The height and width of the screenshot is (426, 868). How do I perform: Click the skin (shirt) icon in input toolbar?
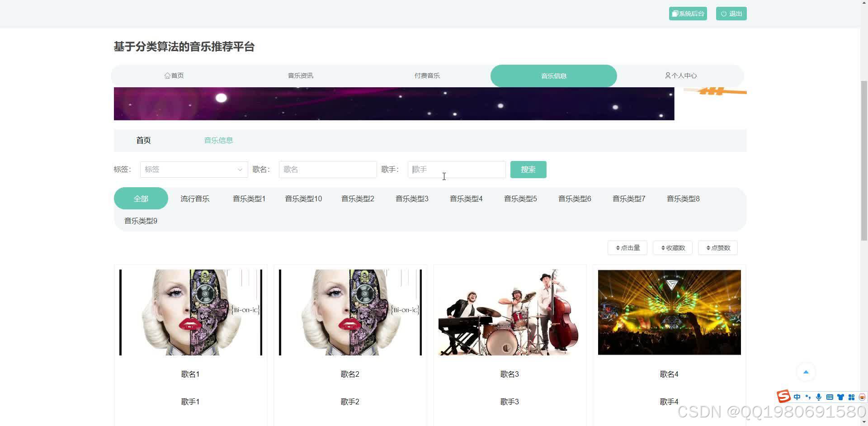pos(841,397)
